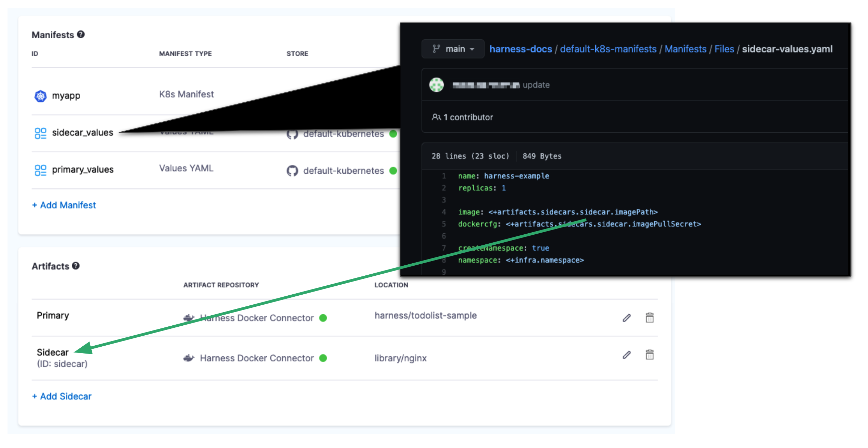
Task: Delete the Sidecar artifact using trash icon
Action: click(649, 354)
